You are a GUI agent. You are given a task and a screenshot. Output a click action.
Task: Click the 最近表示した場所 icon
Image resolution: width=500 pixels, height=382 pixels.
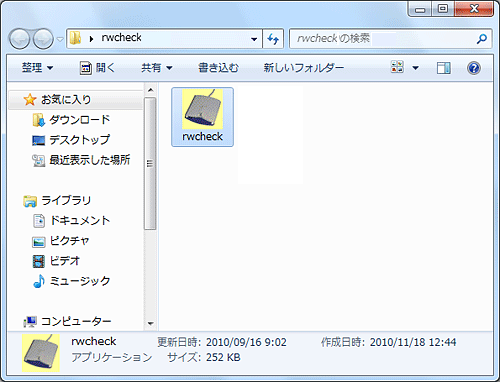coord(38,161)
